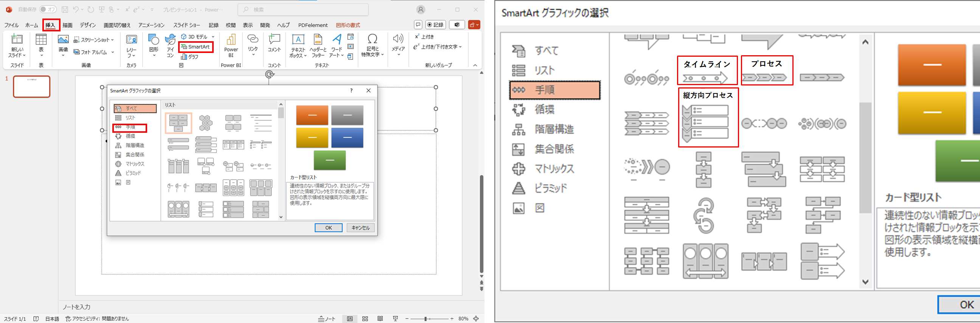Switch to reading view
This screenshot has height=323, width=980.
pyautogui.click(x=380, y=319)
